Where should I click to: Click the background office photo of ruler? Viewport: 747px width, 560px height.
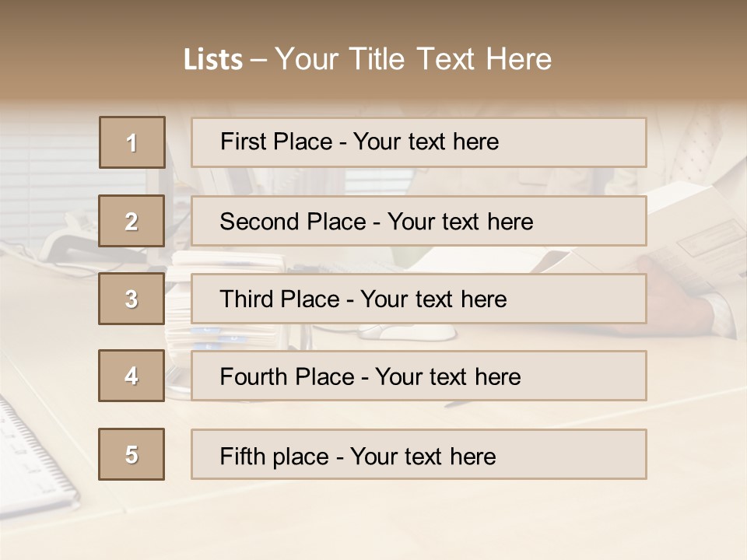click(33, 457)
